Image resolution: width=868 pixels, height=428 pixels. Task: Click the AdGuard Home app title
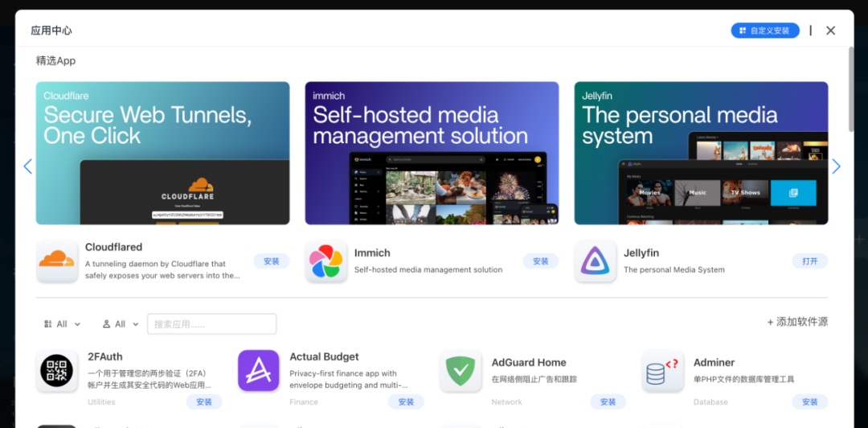pos(529,363)
